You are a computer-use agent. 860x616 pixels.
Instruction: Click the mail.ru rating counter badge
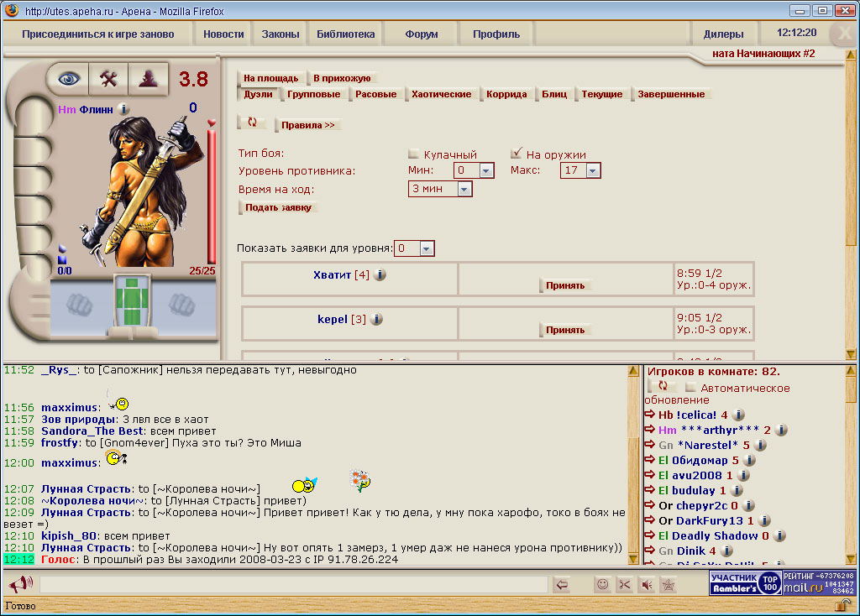pyautogui.click(x=818, y=583)
